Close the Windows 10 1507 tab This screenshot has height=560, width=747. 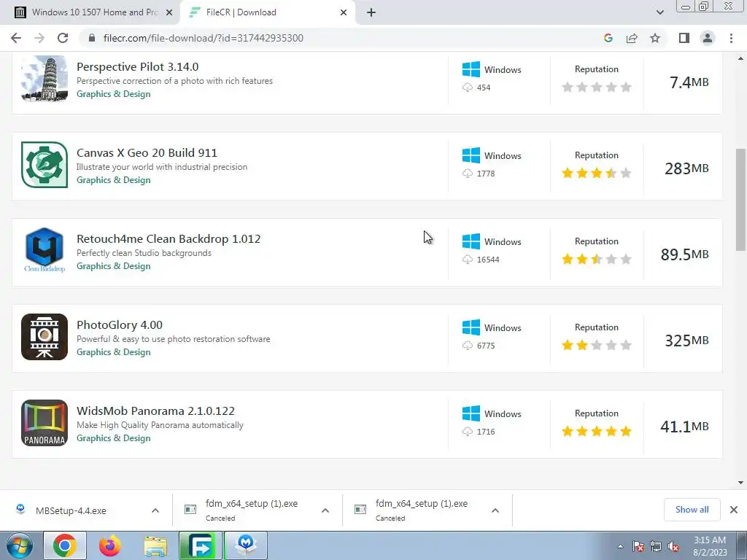click(x=169, y=12)
